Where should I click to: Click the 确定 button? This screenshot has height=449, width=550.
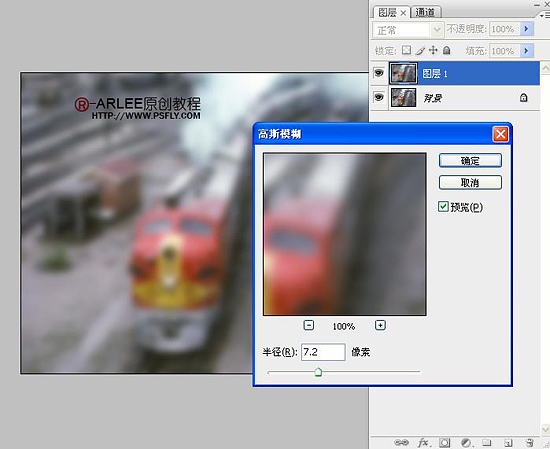point(470,161)
